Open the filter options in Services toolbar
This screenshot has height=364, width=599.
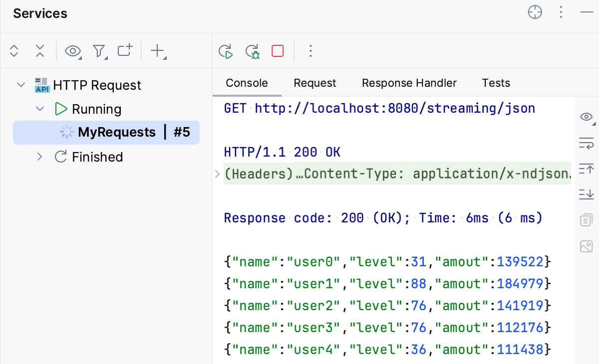coord(99,51)
